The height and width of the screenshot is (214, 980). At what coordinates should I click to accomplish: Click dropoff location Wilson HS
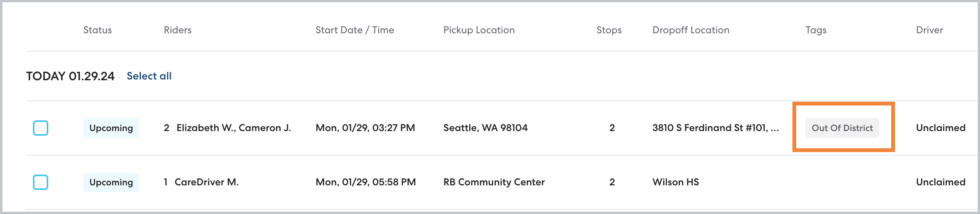(676, 182)
